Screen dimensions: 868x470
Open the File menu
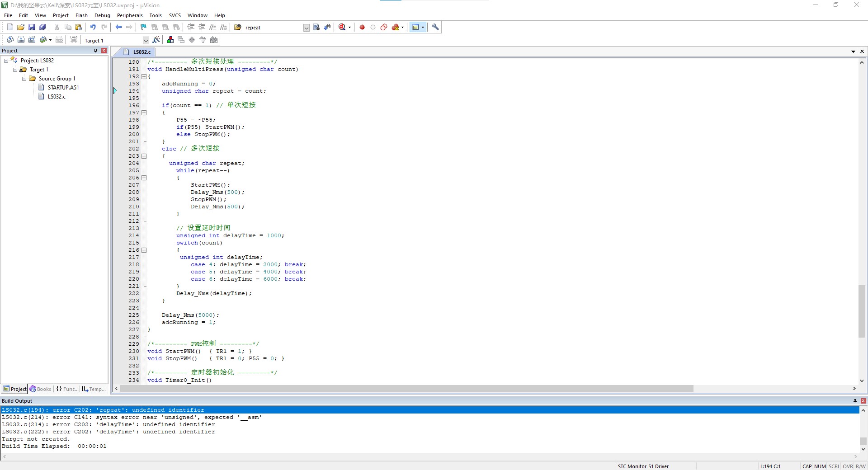8,15
